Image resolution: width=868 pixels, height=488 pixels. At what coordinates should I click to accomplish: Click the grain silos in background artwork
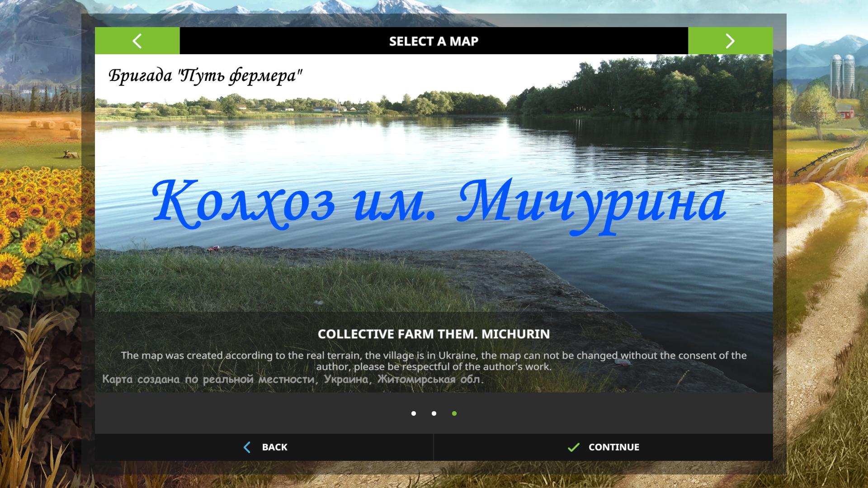843,75
